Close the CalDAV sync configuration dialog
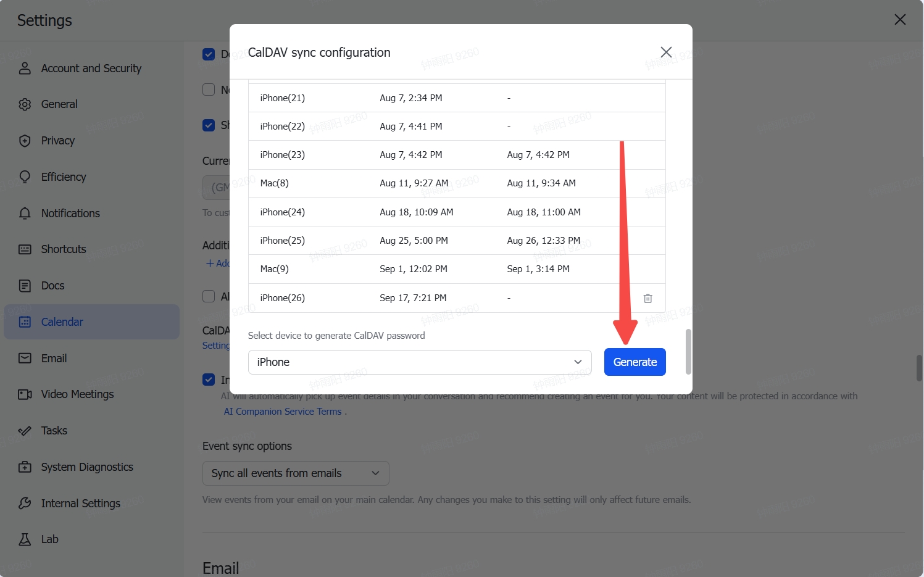Screen dimensions: 924x577 (666, 52)
